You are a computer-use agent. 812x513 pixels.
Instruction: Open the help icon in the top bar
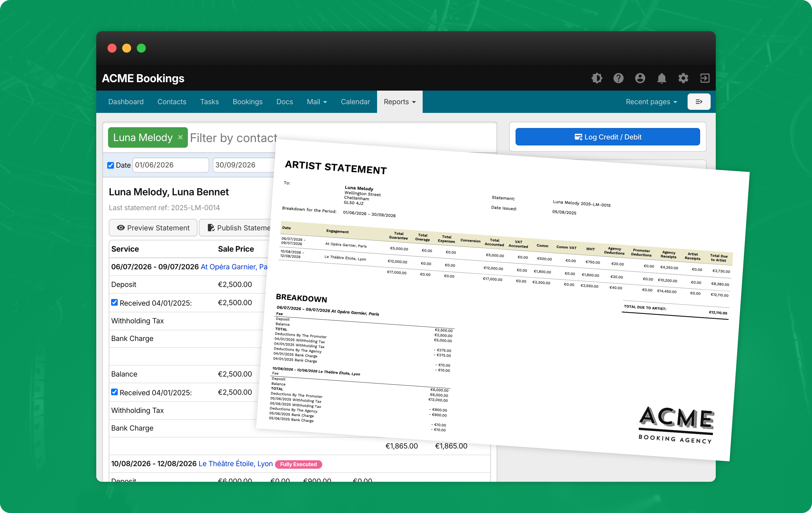click(618, 78)
